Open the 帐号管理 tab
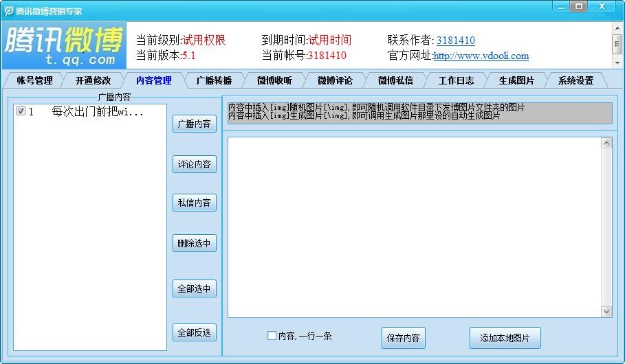Screen dimensions: 625x364 pyautogui.click(x=34, y=80)
